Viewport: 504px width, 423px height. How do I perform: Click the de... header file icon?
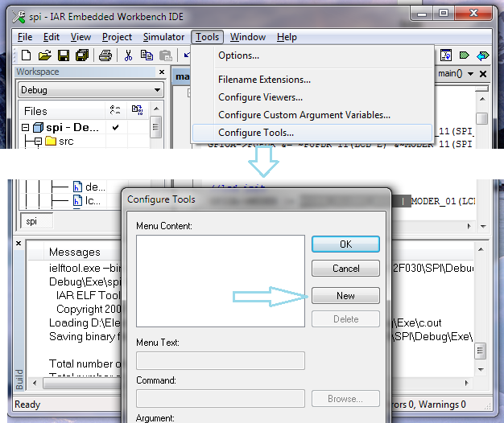tap(77, 187)
